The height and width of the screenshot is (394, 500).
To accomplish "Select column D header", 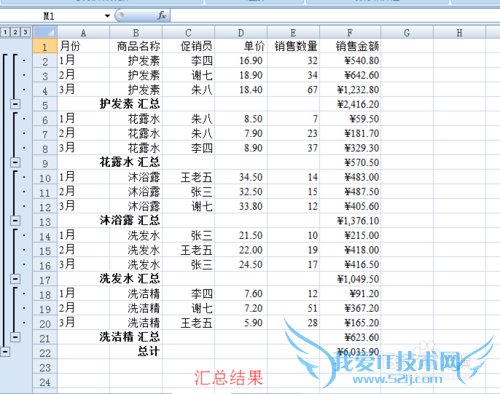I will (x=241, y=33).
